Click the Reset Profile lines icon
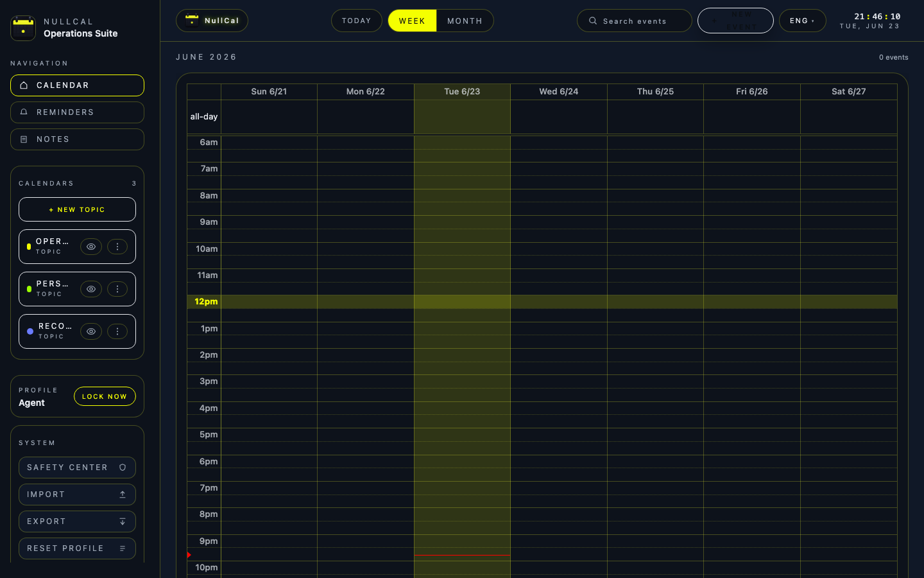924x578 pixels. (123, 548)
